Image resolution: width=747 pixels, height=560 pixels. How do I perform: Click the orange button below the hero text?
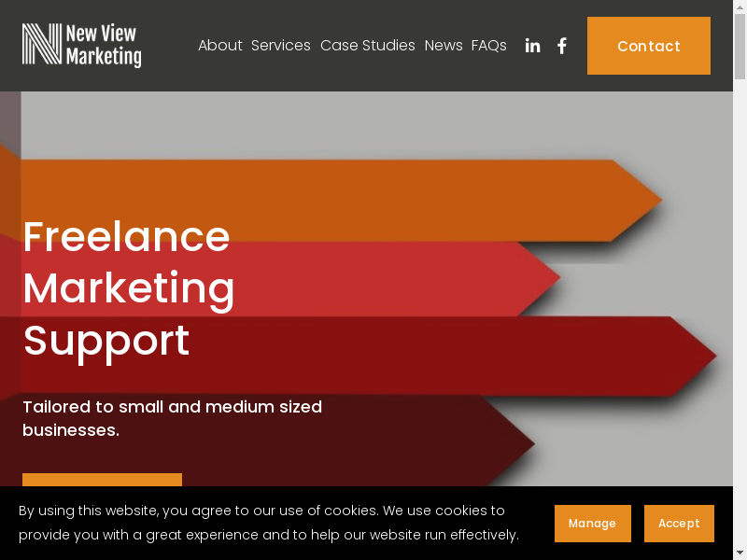[x=102, y=480]
